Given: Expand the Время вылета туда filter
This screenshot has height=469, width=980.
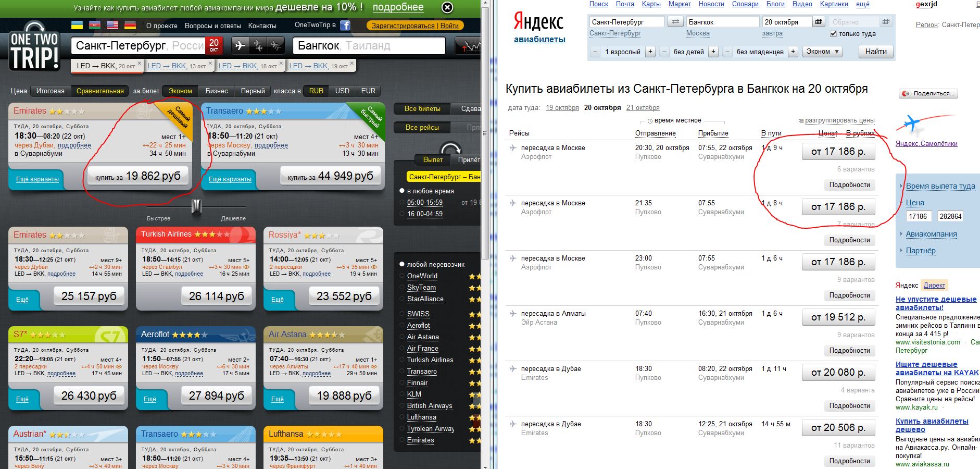Looking at the screenshot, I should point(940,186).
